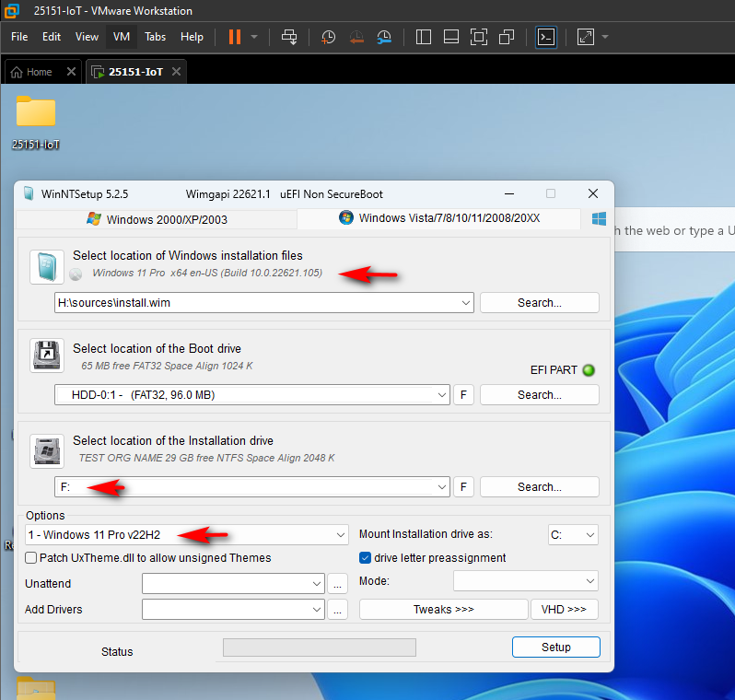Expand the F: installation drive dropdown

coord(441,487)
